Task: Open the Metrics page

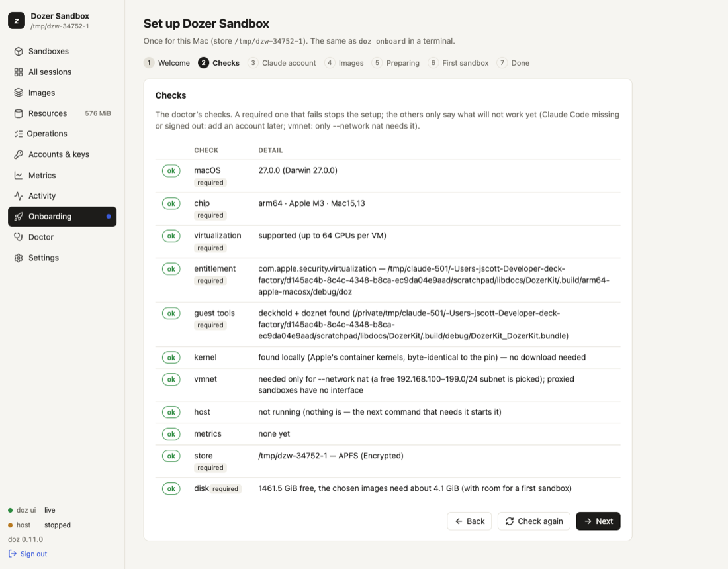Action: pyautogui.click(x=62, y=176)
